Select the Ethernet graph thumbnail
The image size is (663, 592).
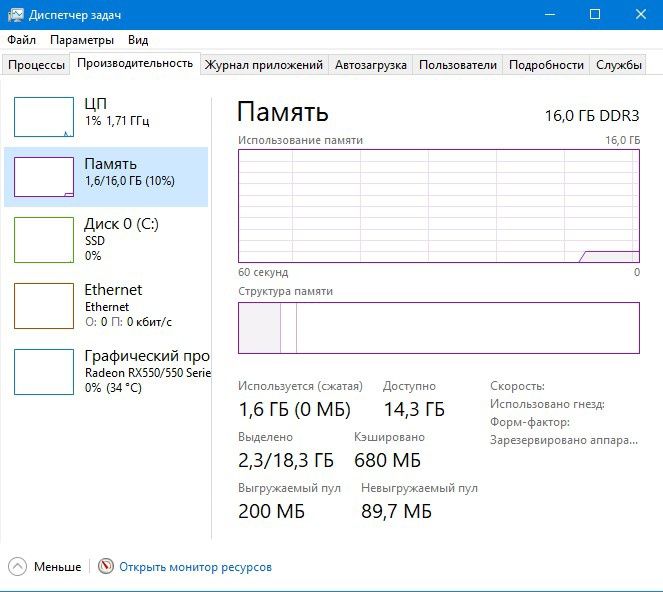[x=44, y=305]
